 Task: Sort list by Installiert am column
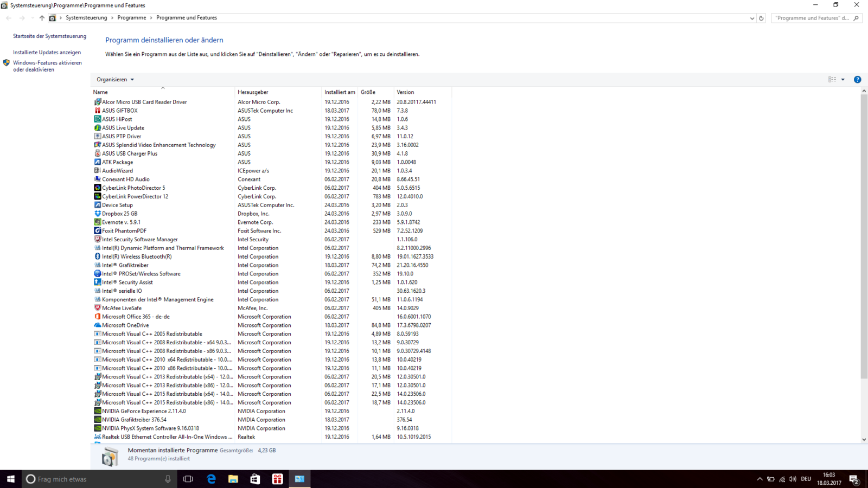click(340, 92)
